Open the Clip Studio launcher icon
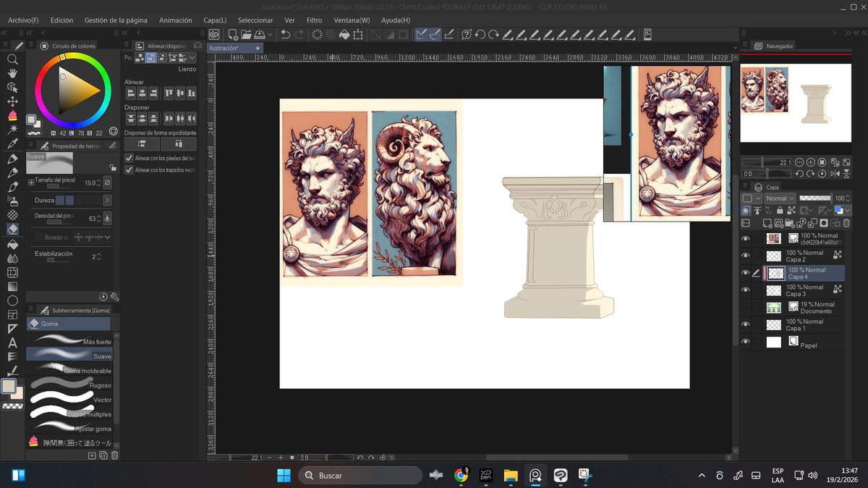Screen dimensions: 868x488 click(214, 34)
